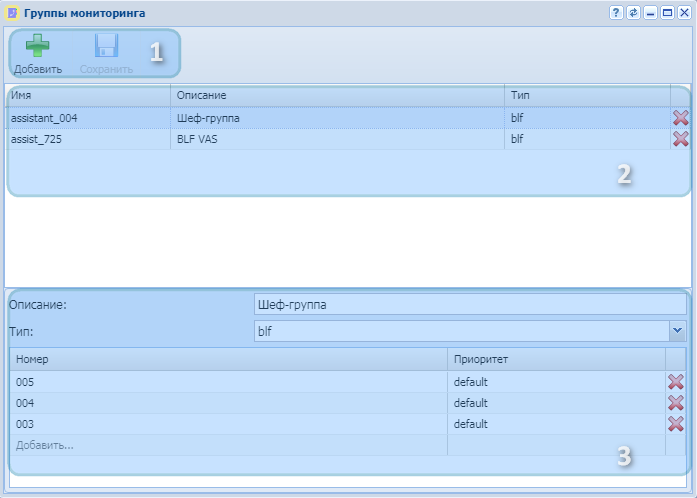Expand the Тип dropdown arrow
697x498 pixels.
[x=677, y=330]
